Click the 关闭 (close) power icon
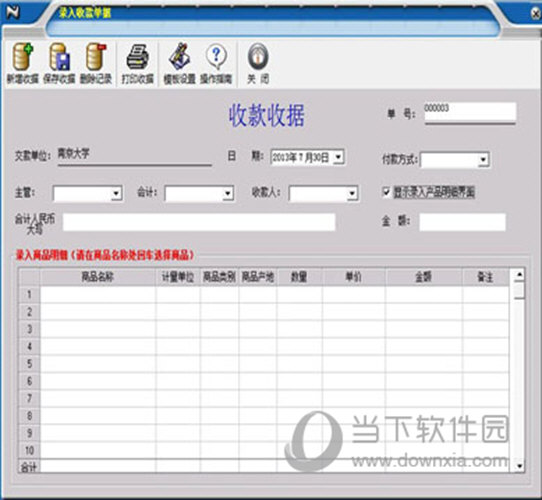The width and height of the screenshot is (542, 500). [x=258, y=57]
